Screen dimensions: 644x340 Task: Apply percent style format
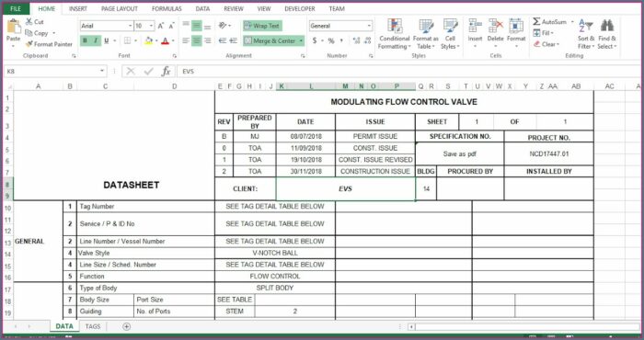click(x=331, y=40)
